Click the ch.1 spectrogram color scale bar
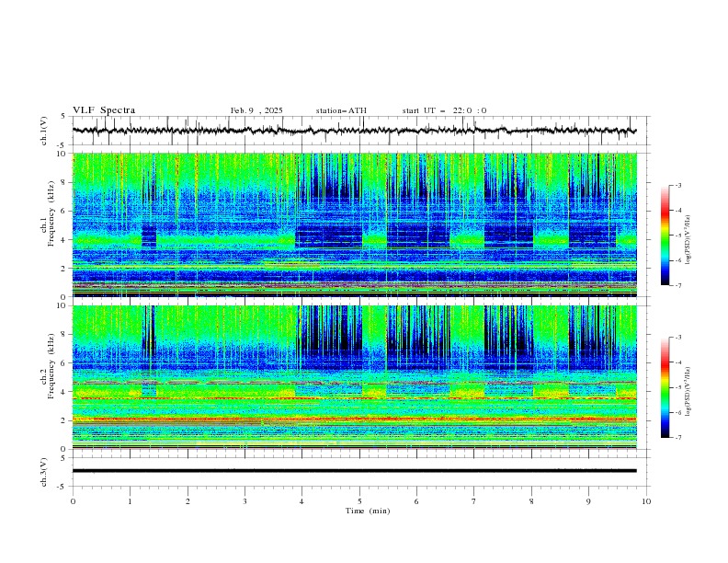The image size is (728, 563). coord(665,236)
